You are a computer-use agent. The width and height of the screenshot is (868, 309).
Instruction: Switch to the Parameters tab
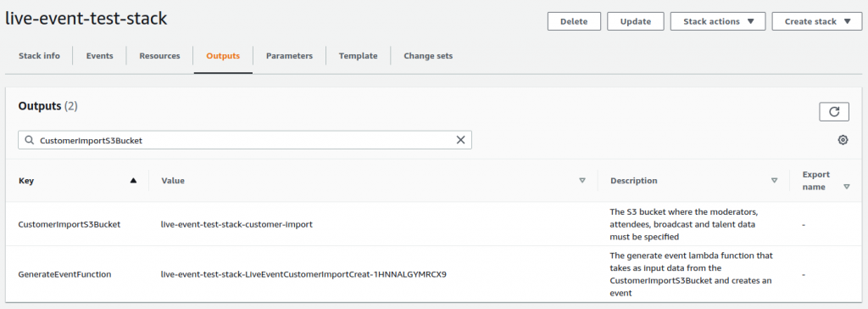(289, 56)
